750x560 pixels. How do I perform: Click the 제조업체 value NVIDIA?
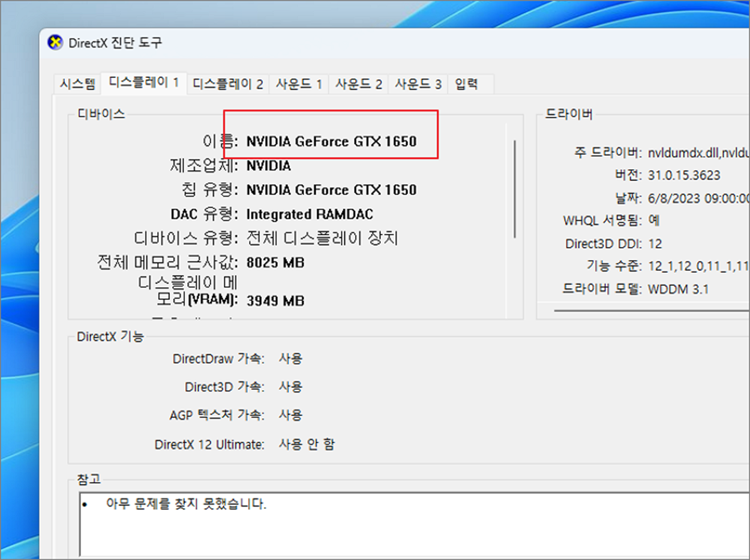point(268,165)
